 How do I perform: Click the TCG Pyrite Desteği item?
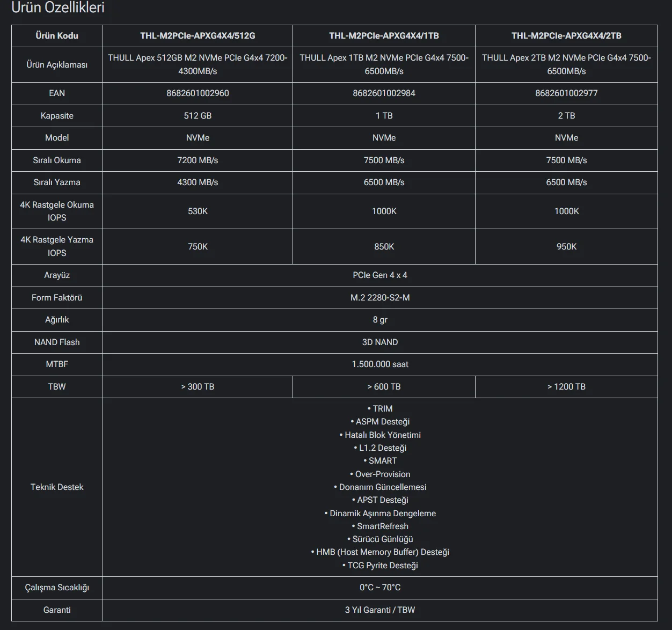click(380, 566)
